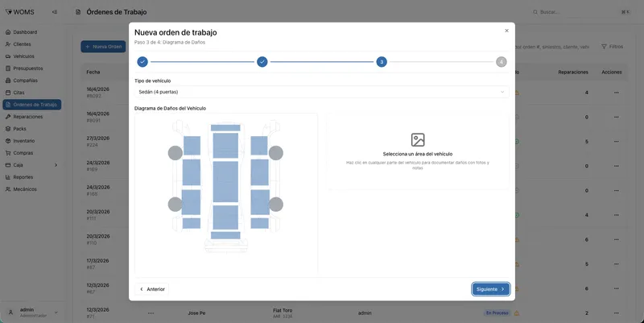Select the rear bumper strip at diagram bottom

pos(225,235)
